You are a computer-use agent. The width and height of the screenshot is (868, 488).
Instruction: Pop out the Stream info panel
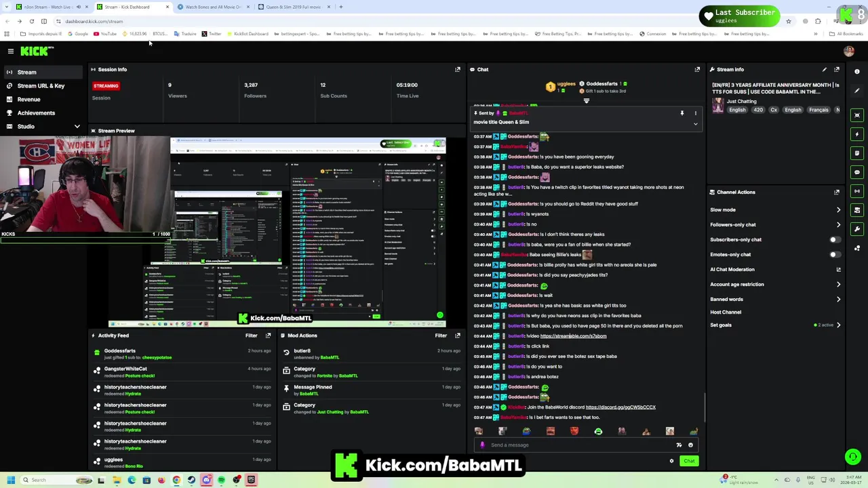click(x=837, y=69)
